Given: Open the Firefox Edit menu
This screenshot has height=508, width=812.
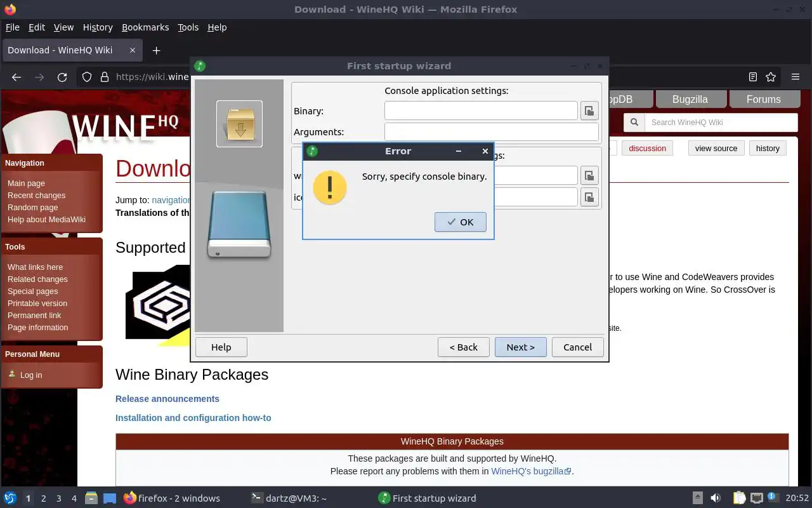Looking at the screenshot, I should [x=37, y=27].
